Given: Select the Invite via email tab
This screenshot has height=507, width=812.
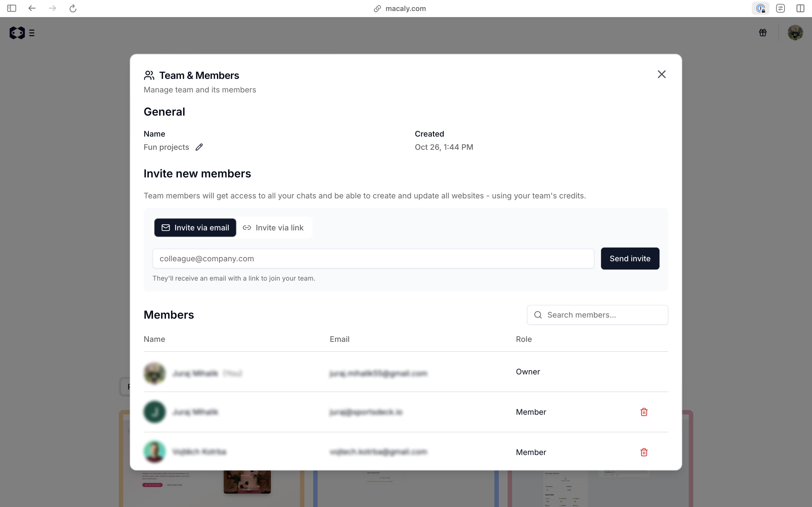Looking at the screenshot, I should point(195,227).
